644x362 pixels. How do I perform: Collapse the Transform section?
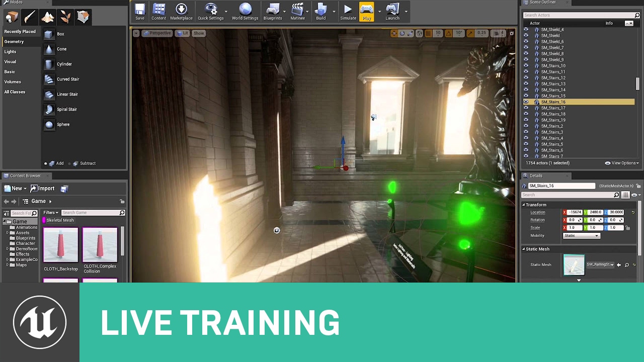coord(524,205)
